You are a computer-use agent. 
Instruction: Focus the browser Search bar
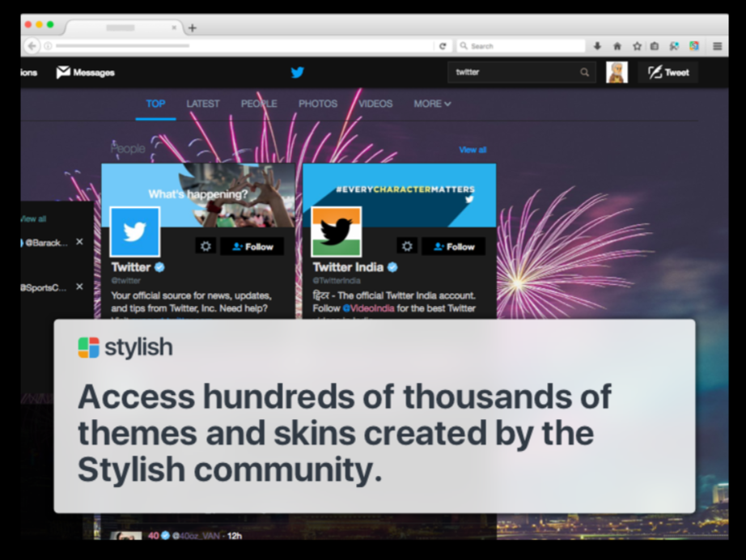(521, 46)
